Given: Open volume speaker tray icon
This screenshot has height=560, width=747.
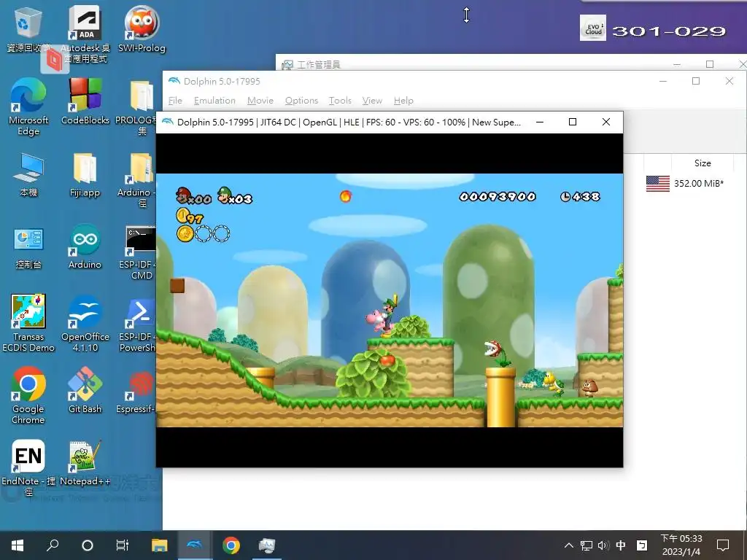Looking at the screenshot, I should click(603, 545).
